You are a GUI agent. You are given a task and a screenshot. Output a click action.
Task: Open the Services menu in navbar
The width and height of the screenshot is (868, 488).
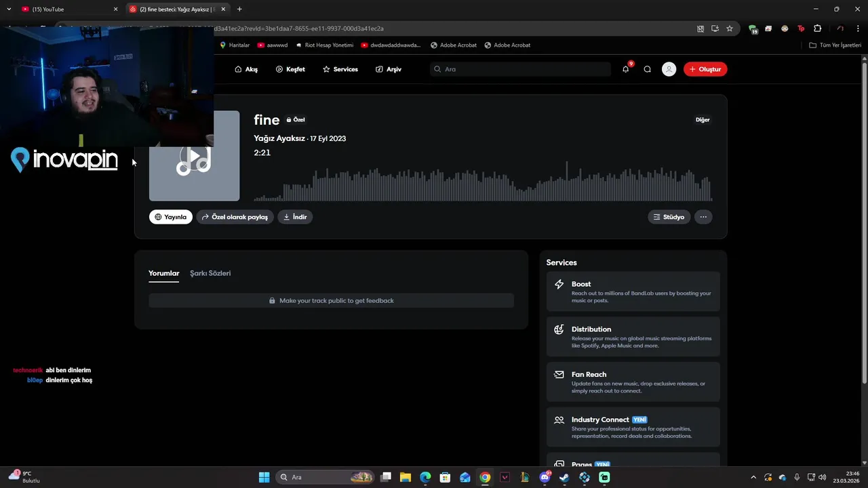(x=340, y=69)
